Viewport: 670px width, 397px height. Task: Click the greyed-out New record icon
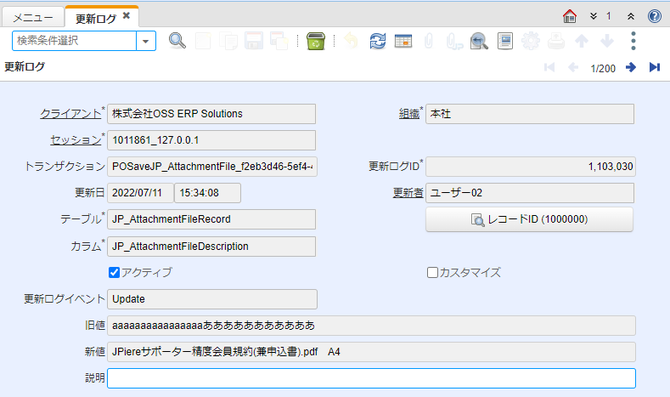[x=203, y=41]
